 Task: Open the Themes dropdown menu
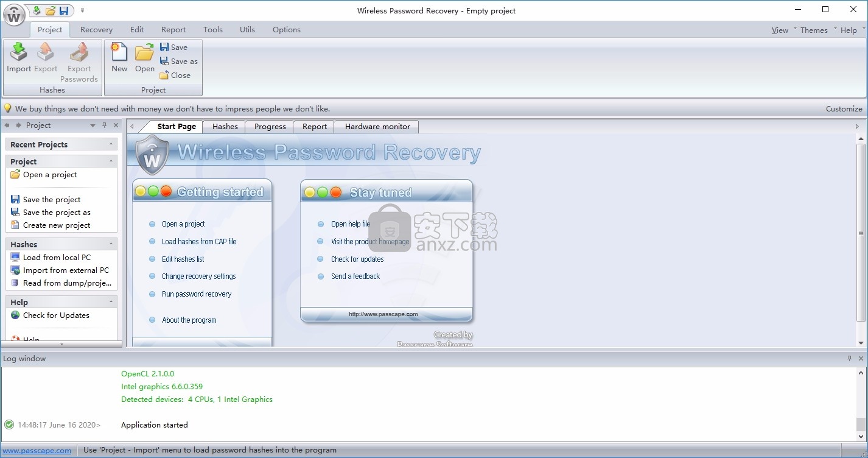pyautogui.click(x=818, y=30)
